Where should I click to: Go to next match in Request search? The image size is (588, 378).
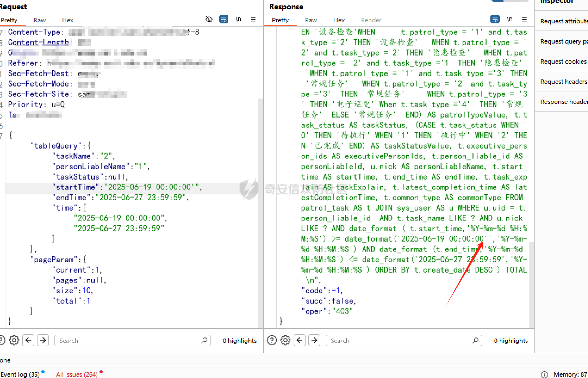tap(43, 340)
